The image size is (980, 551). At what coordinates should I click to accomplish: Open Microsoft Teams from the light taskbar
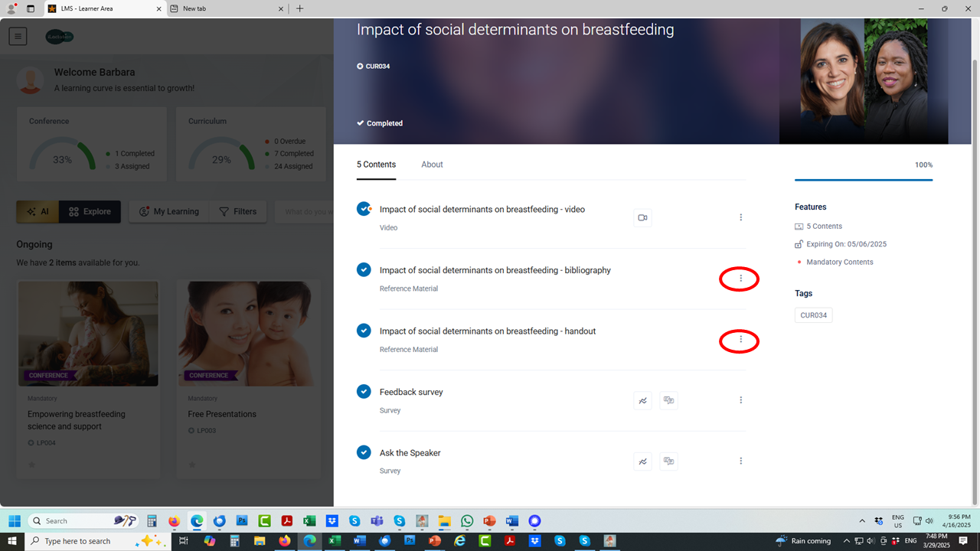[377, 521]
